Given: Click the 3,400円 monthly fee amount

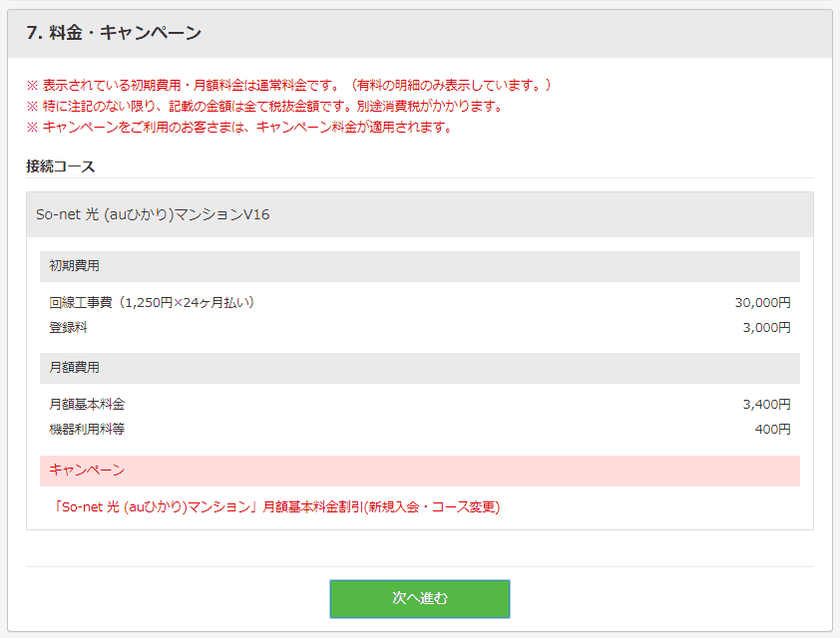Looking at the screenshot, I should [766, 404].
